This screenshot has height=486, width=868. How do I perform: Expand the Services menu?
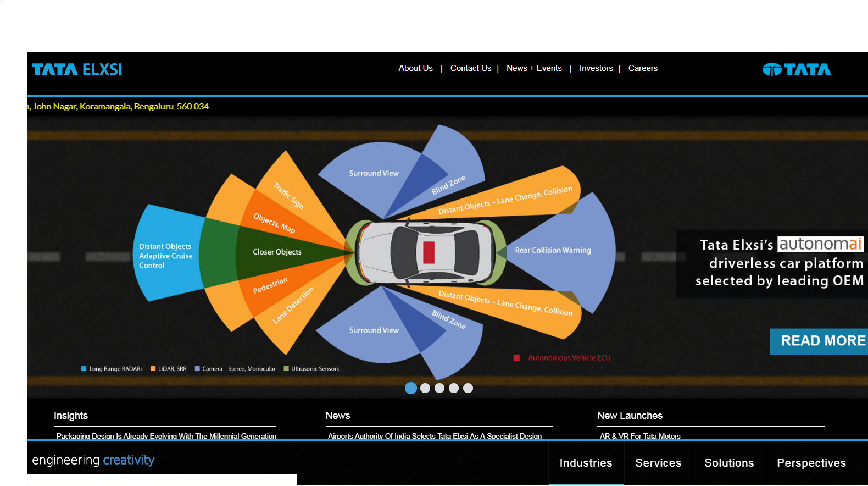tap(658, 463)
